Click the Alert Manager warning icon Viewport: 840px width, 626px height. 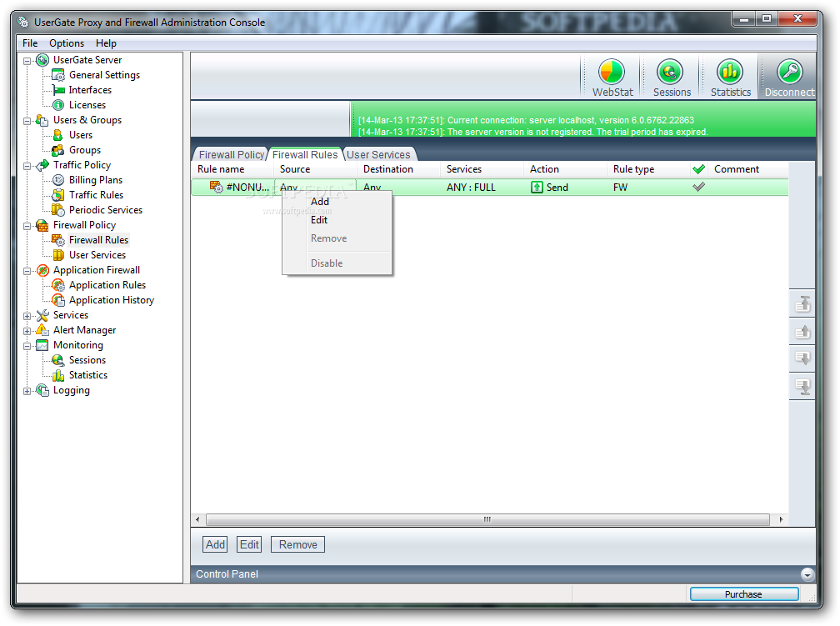coord(42,330)
